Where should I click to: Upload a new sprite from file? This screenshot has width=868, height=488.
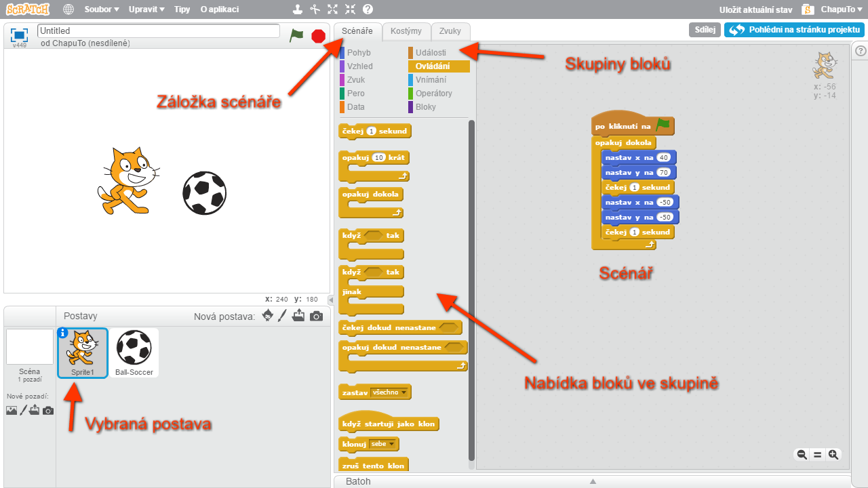tap(299, 315)
